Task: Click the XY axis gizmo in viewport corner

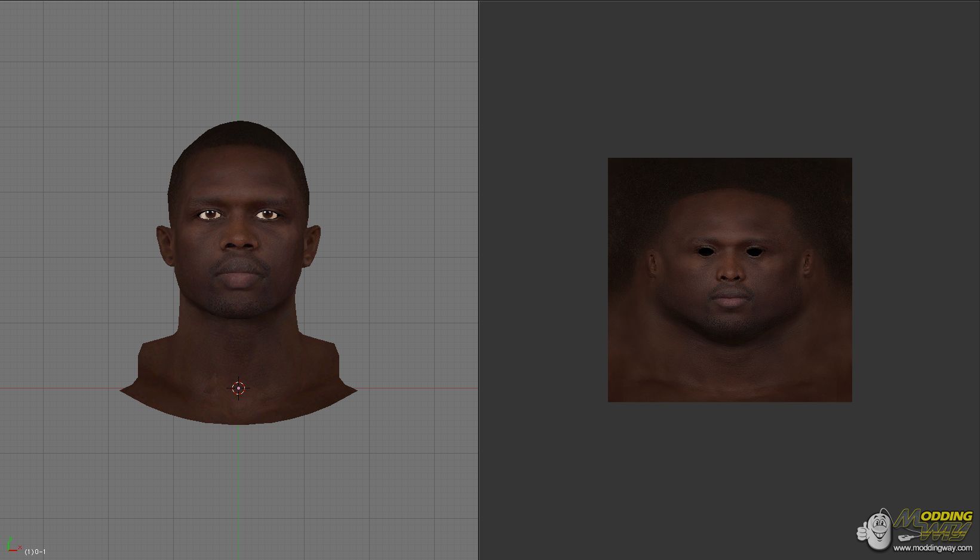Action: (12, 545)
